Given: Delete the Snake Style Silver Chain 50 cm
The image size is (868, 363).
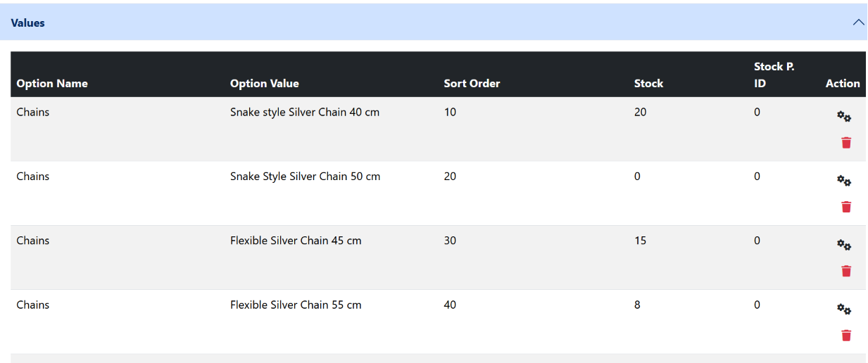Looking at the screenshot, I should (x=846, y=207).
